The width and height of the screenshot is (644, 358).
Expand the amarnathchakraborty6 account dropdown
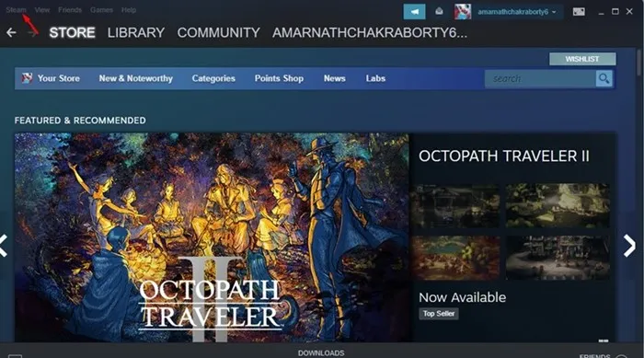pyautogui.click(x=517, y=12)
